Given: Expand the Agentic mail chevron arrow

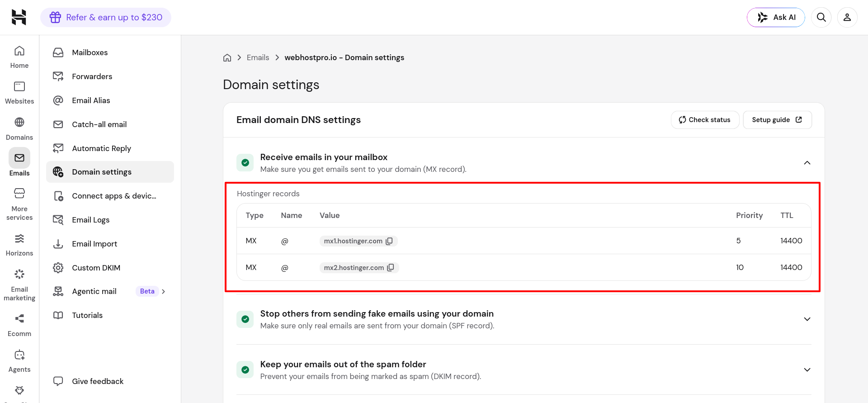Looking at the screenshot, I should pyautogui.click(x=164, y=291).
